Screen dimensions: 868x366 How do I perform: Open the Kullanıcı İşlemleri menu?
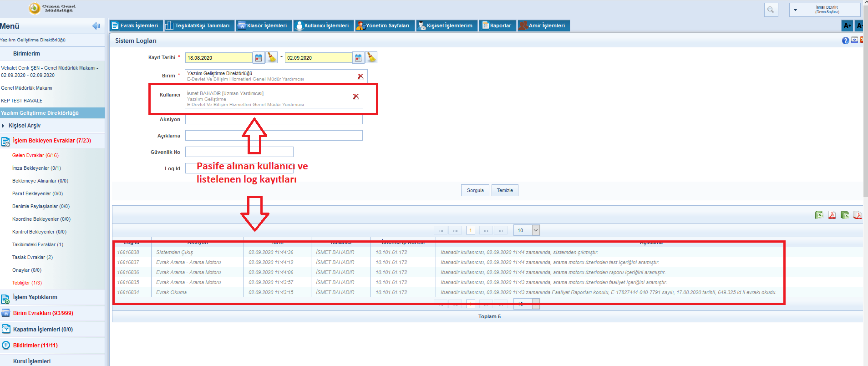coord(322,25)
